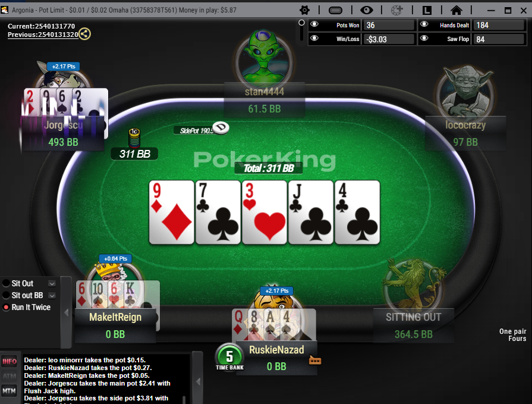This screenshot has width=532, height=404.
Task: Toggle the Pots Won visibility eye
Action: (x=314, y=24)
